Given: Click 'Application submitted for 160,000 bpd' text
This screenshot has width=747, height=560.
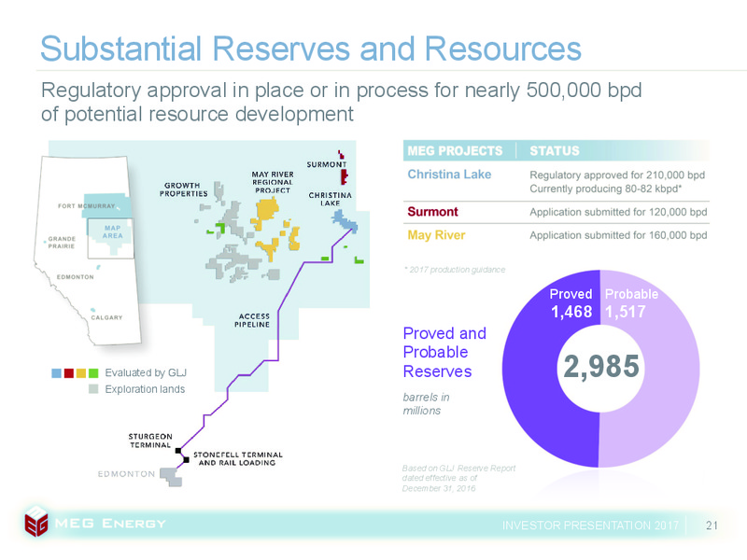Looking at the screenshot, I should coord(618,235).
